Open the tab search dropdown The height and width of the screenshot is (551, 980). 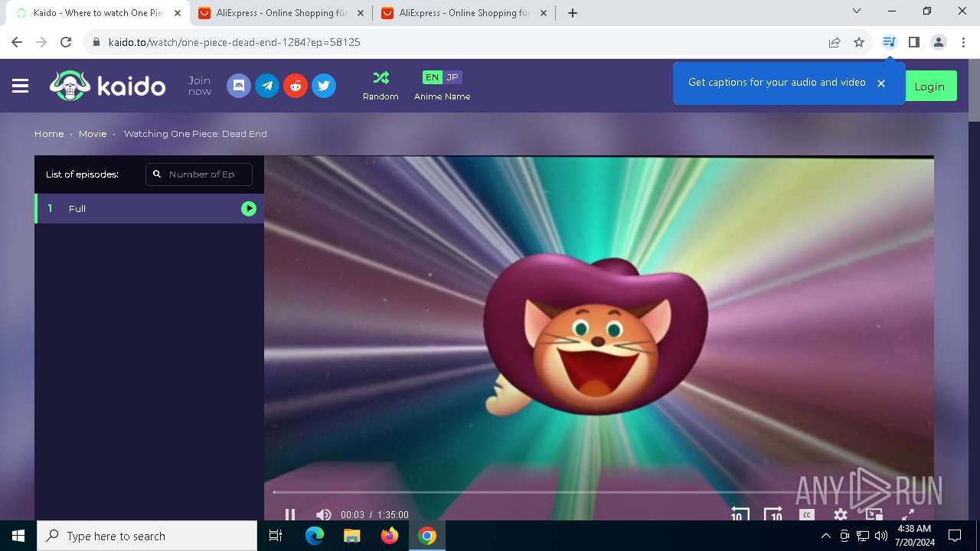coord(857,11)
